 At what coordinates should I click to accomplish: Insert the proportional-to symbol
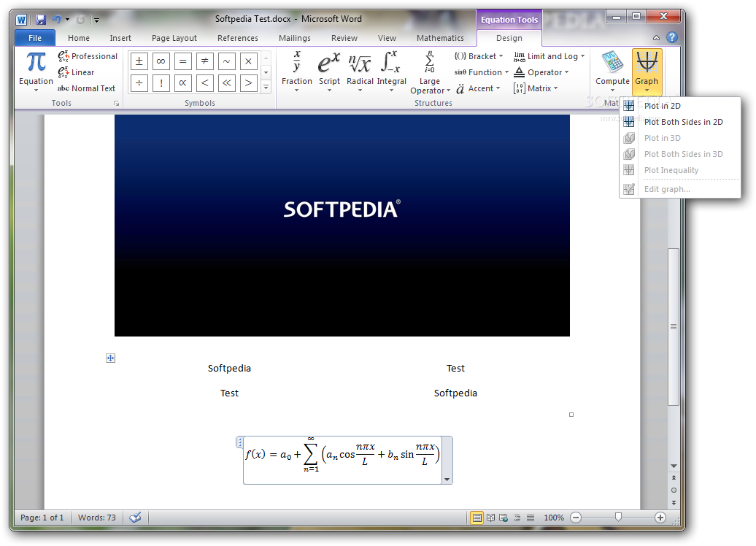182,83
